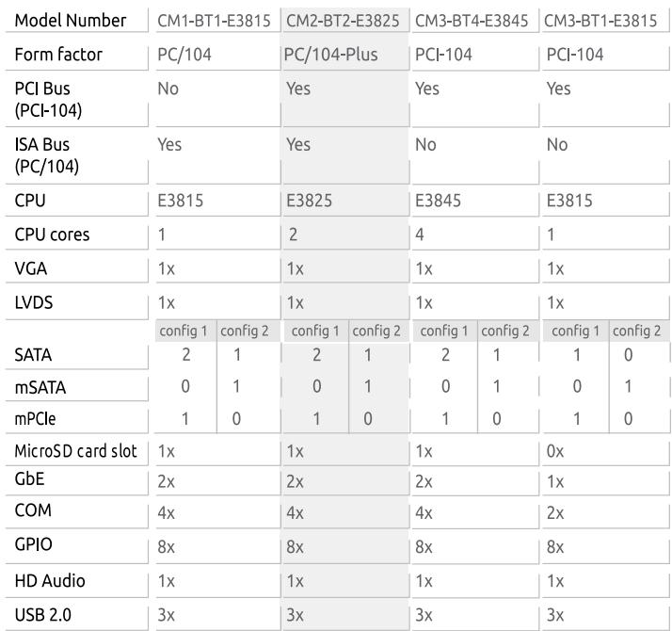672x631 pixels.
Task: Select the PC/104-Plus form factor cell
Action: tap(331, 55)
